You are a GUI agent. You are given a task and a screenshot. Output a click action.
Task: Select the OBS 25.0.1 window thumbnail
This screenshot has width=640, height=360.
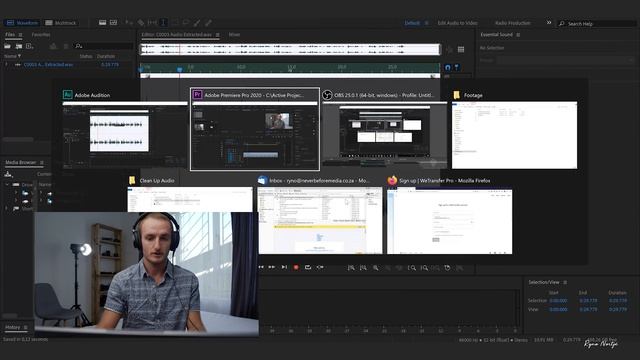pyautogui.click(x=384, y=129)
